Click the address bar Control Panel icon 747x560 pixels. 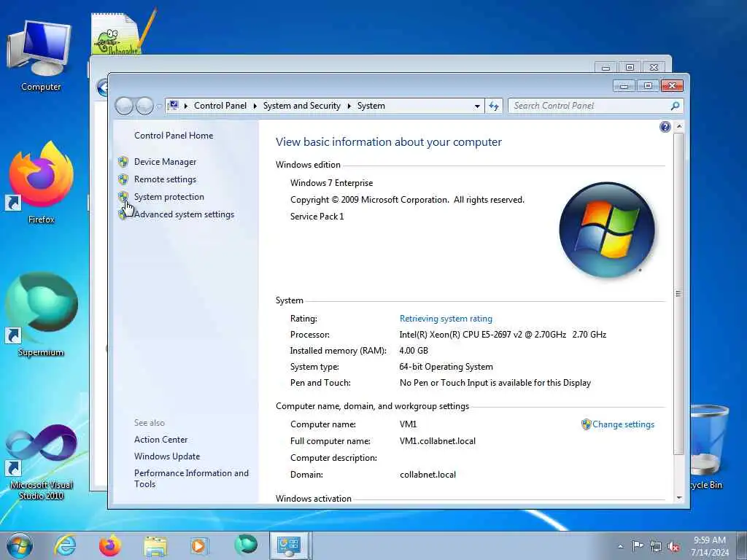pos(174,106)
